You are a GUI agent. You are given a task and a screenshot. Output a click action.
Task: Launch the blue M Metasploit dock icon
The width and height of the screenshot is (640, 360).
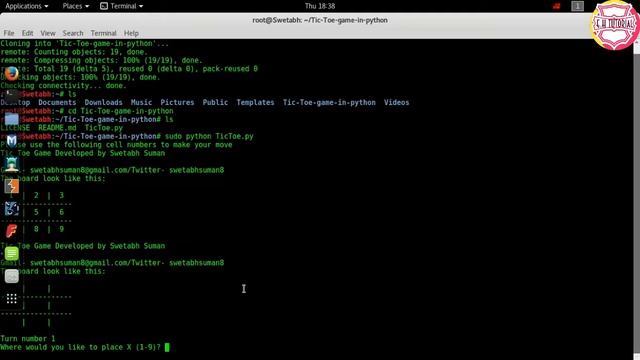pyautogui.click(x=11, y=141)
